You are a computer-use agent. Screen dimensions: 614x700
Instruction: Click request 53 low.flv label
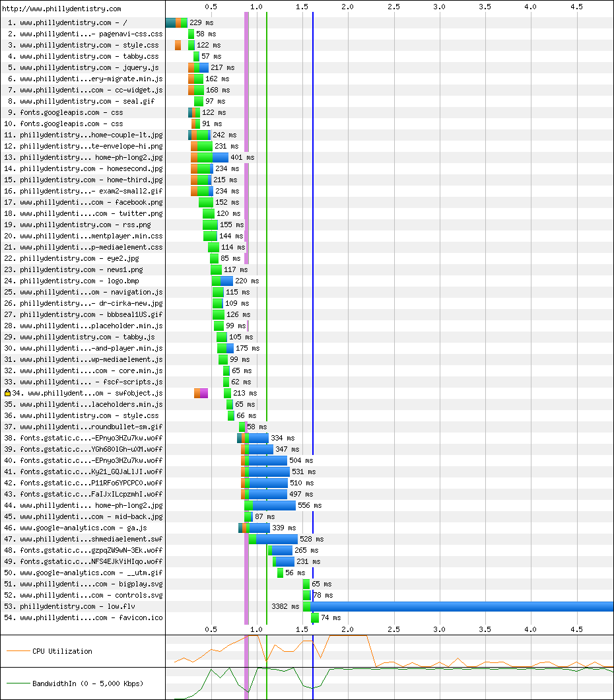pos(69,606)
